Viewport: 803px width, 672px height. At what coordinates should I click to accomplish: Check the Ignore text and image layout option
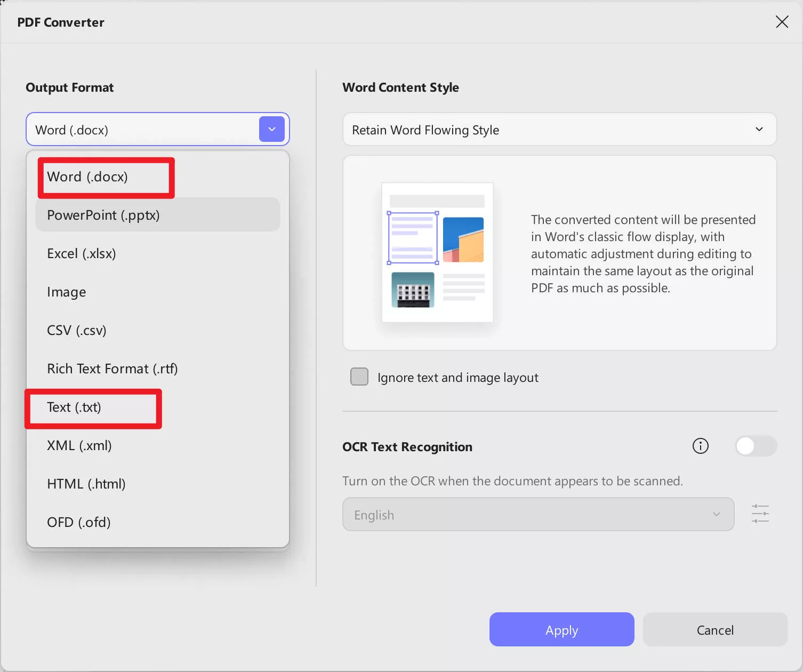click(x=359, y=377)
